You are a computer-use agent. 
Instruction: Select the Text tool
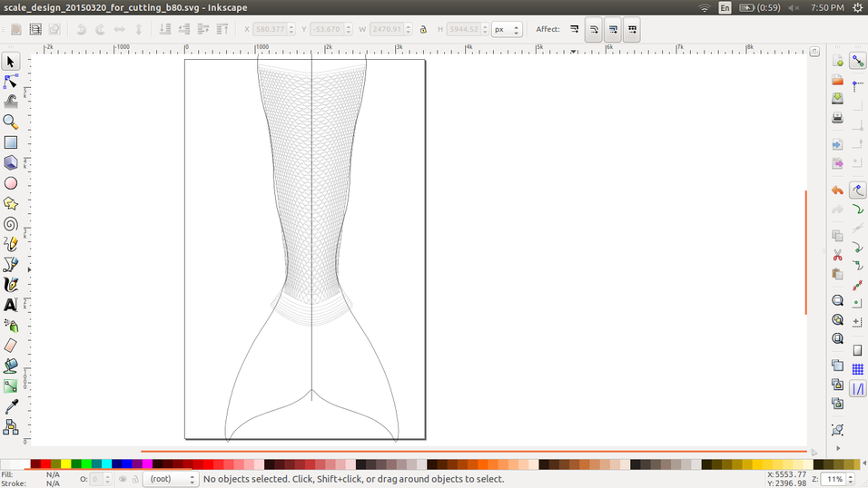pos(11,305)
